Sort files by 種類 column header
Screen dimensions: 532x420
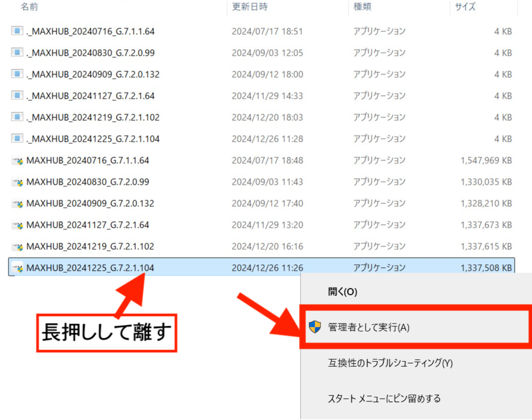pyautogui.click(x=362, y=7)
